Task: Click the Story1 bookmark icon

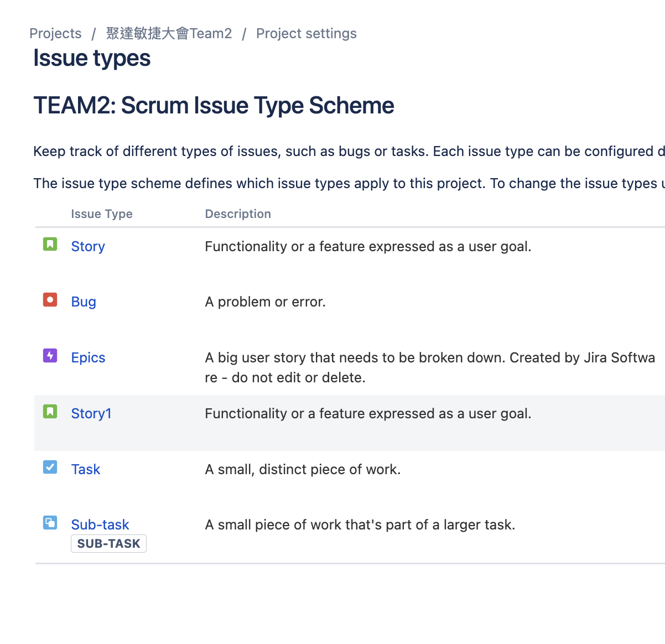Action: [x=49, y=412]
